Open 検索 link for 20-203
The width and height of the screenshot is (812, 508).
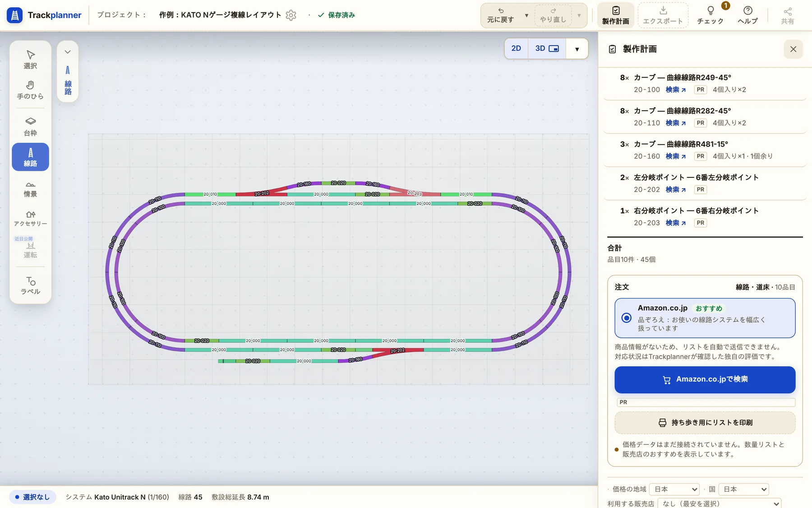[x=675, y=223]
